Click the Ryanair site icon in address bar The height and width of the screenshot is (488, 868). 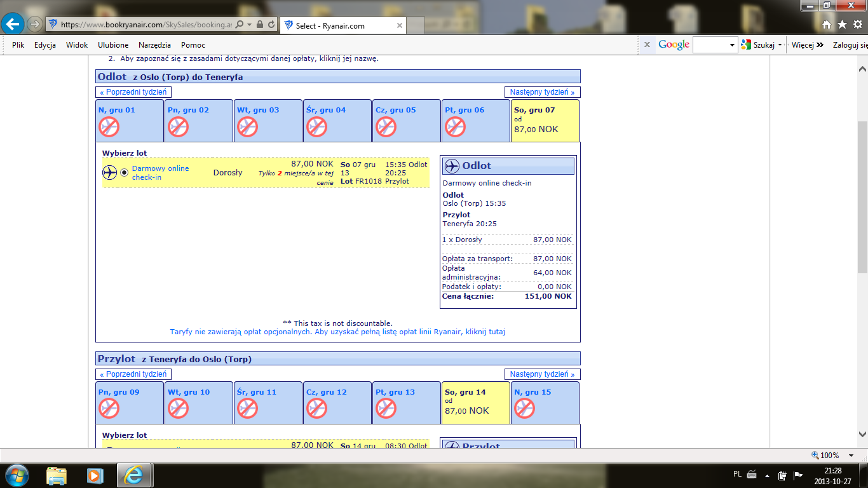[53, 24]
